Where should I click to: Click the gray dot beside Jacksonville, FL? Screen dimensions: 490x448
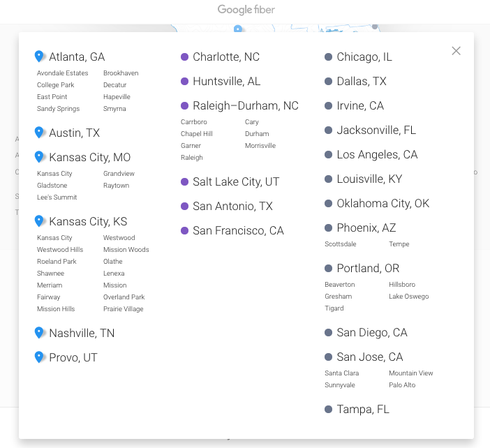coord(329,130)
